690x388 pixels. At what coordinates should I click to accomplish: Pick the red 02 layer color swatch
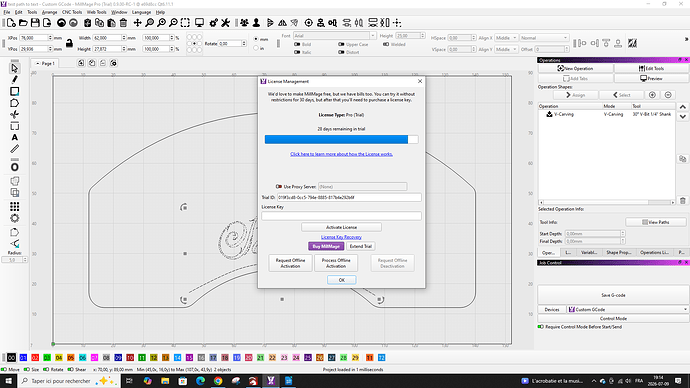pyautogui.click(x=35, y=358)
